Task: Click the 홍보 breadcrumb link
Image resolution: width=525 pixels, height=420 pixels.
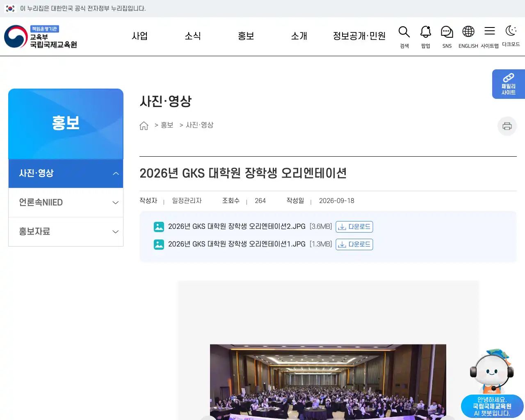Action: (167, 125)
